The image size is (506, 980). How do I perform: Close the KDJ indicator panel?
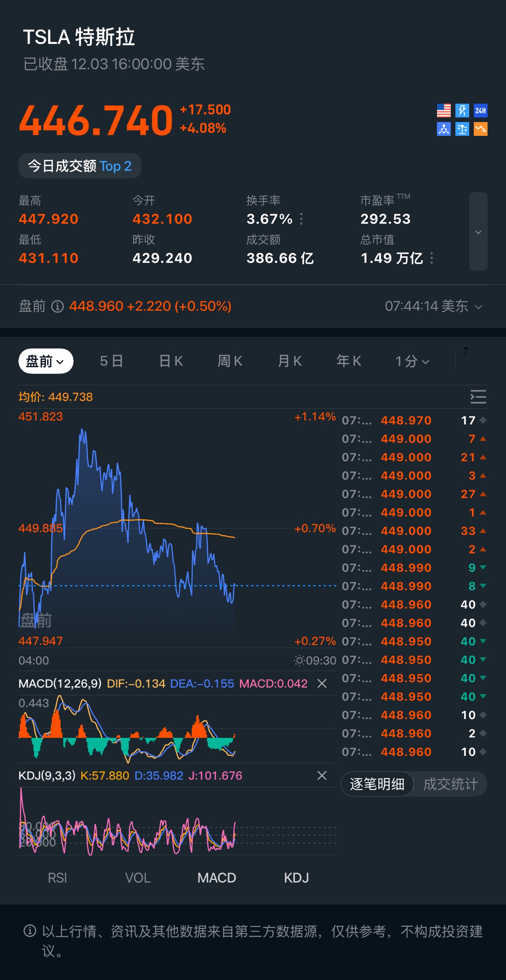click(x=322, y=775)
